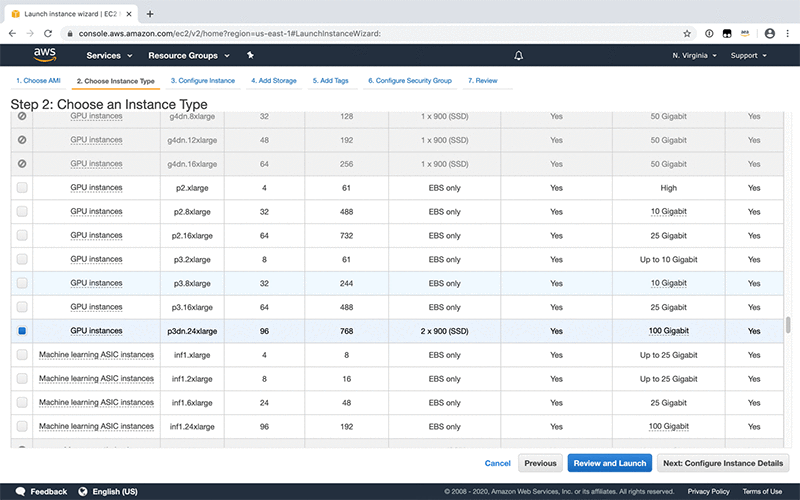This screenshot has width=800, height=500.
Task: Go back in browser history
Action: pyautogui.click(x=12, y=34)
